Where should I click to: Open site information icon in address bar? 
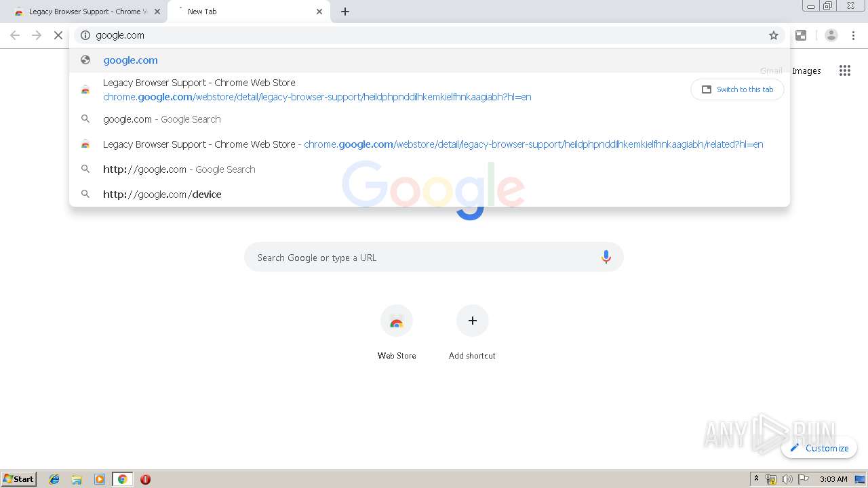coord(85,35)
